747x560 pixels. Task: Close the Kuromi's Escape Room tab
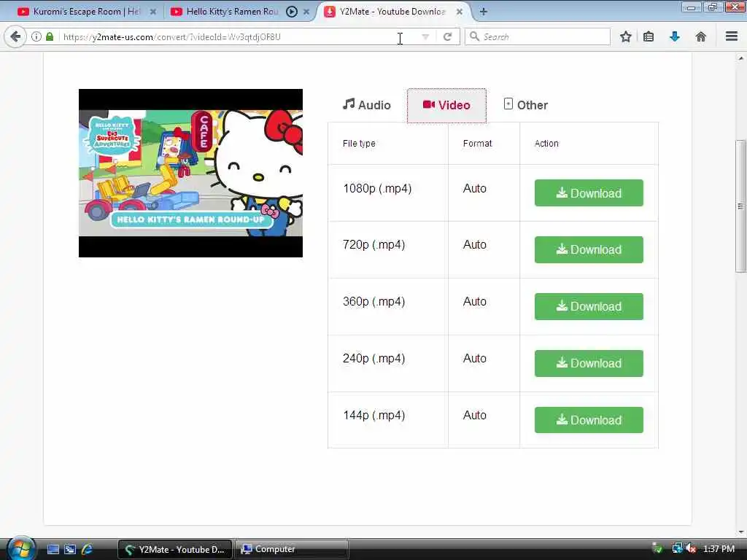[x=153, y=12]
